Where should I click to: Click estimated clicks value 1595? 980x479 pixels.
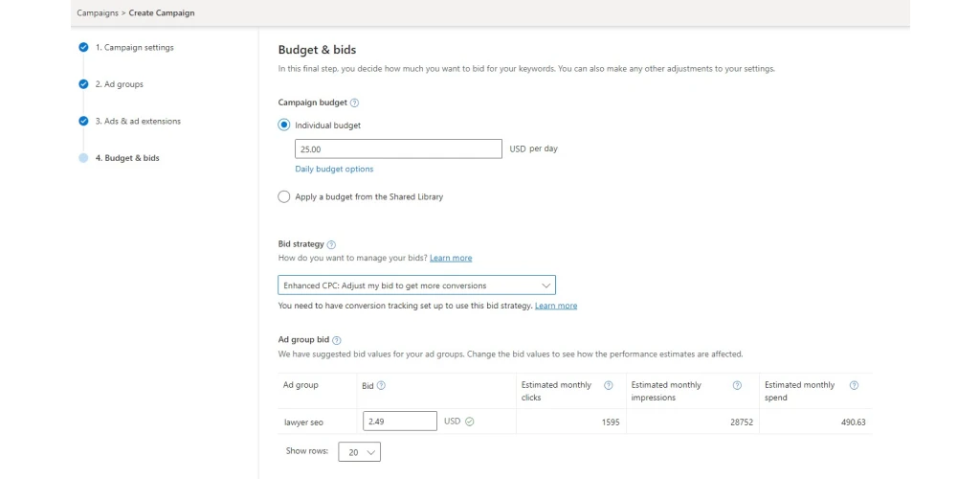click(610, 422)
